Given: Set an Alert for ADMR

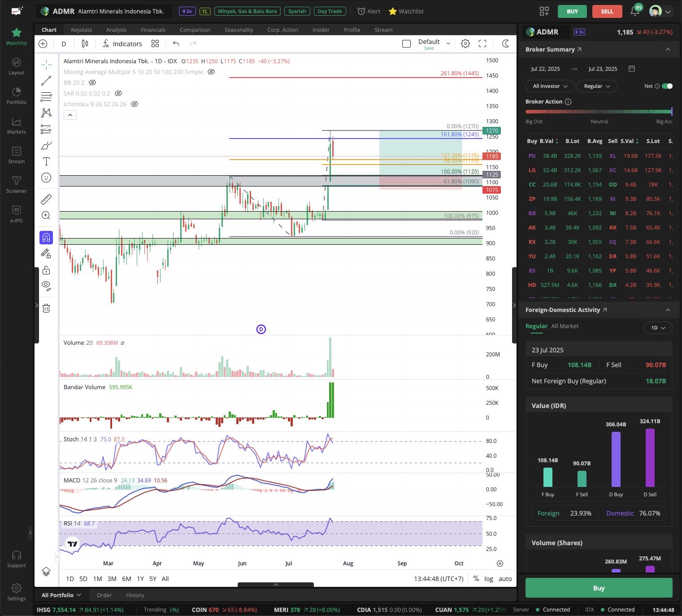Looking at the screenshot, I should click(x=369, y=11).
